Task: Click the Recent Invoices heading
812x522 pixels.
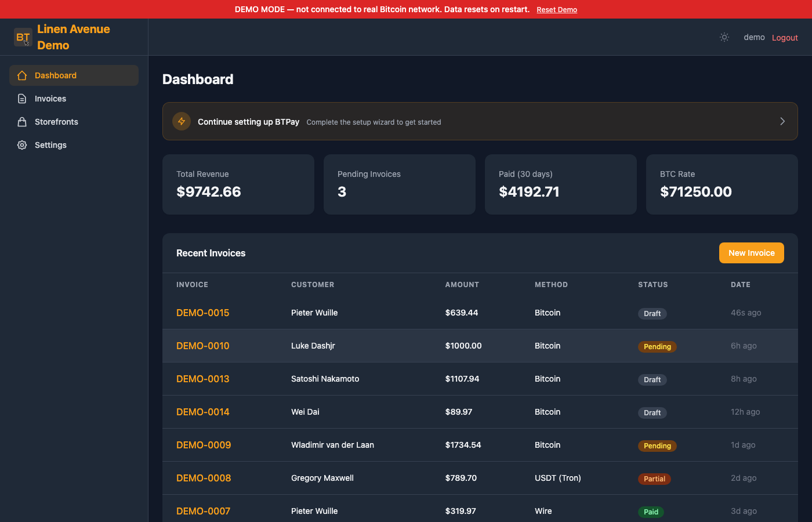Action: coord(211,253)
